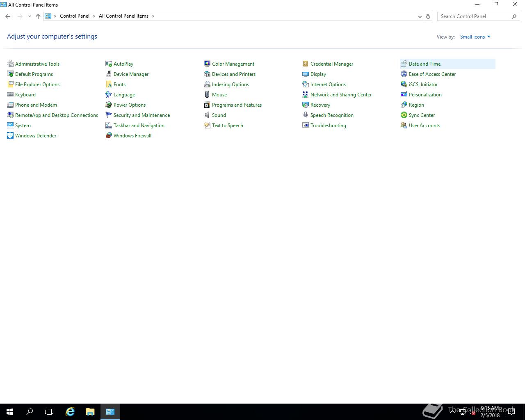Open the Administrative Tools icon
This screenshot has height=420, width=525.
pyautogui.click(x=10, y=64)
